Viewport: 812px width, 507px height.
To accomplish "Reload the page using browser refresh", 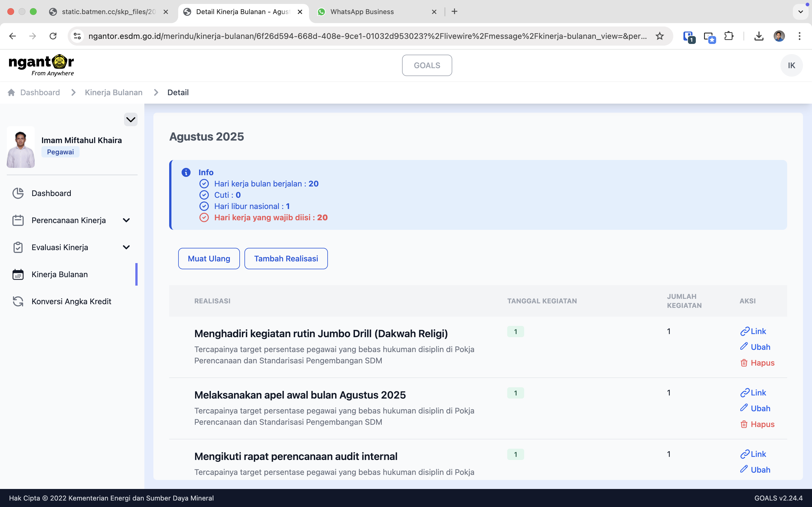I will [53, 36].
